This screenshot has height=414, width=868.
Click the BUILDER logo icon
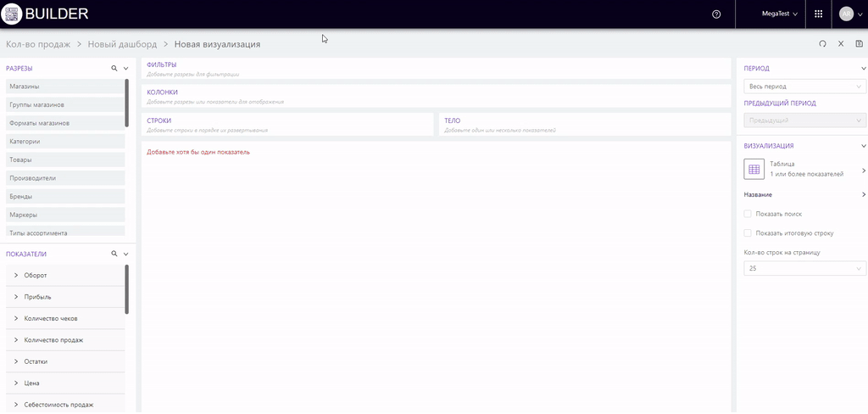(x=12, y=14)
